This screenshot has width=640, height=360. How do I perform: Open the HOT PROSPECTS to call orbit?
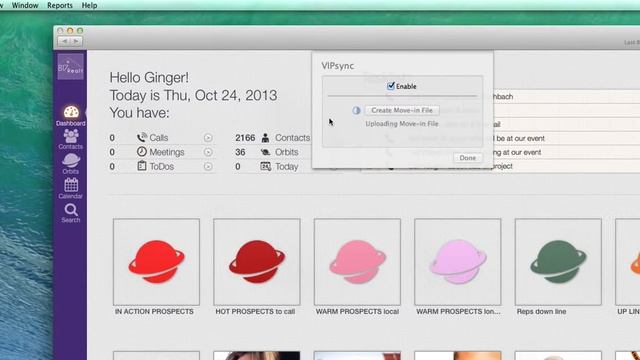point(257,262)
